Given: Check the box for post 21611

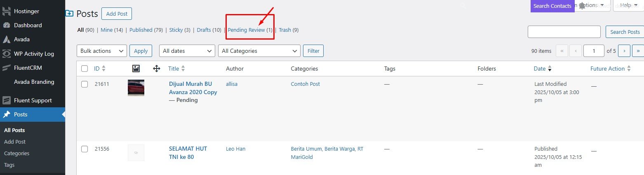Looking at the screenshot, I should pos(85,84).
